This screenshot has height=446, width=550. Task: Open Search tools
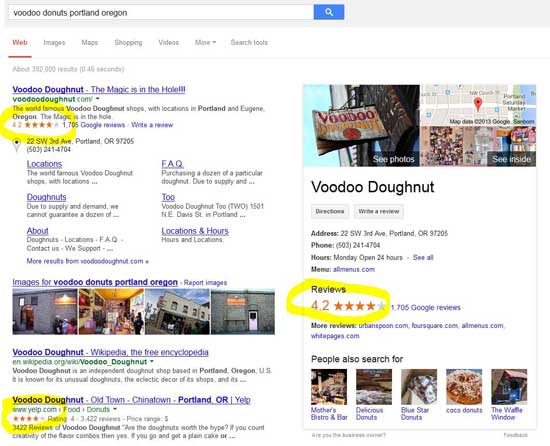click(249, 42)
